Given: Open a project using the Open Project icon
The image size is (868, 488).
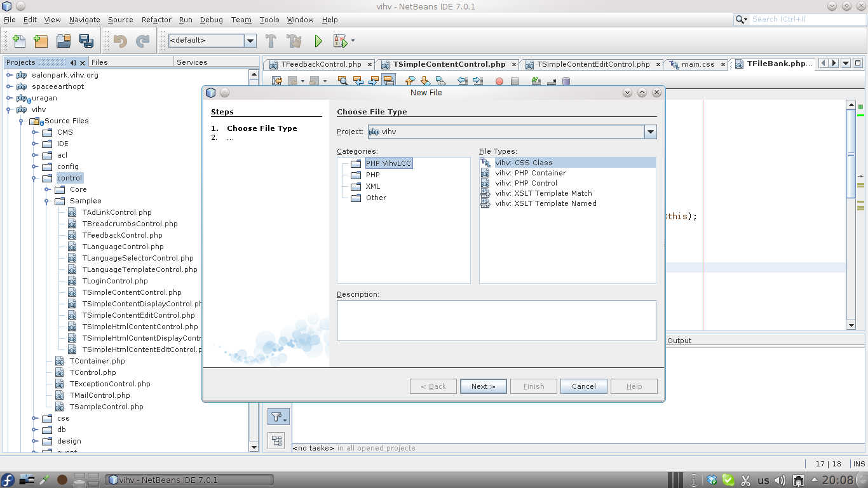Looking at the screenshot, I should coord(63,41).
